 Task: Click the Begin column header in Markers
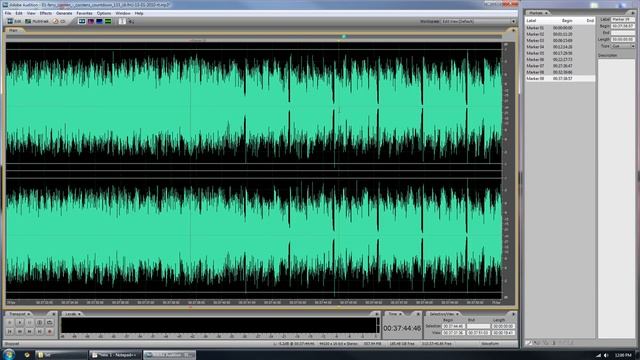click(567, 20)
